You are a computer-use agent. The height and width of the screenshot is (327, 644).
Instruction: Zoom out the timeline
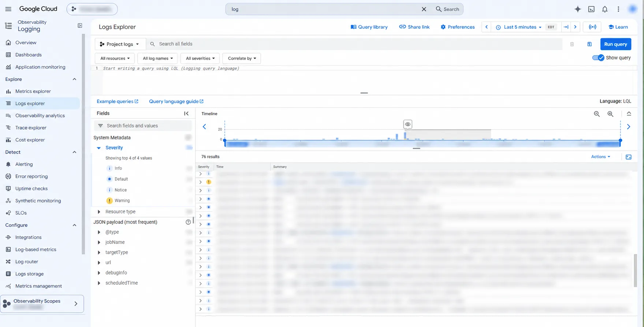pyautogui.click(x=597, y=114)
